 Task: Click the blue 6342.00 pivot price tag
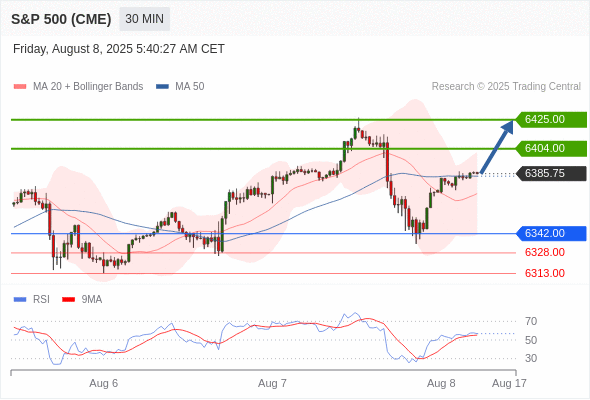pos(551,233)
